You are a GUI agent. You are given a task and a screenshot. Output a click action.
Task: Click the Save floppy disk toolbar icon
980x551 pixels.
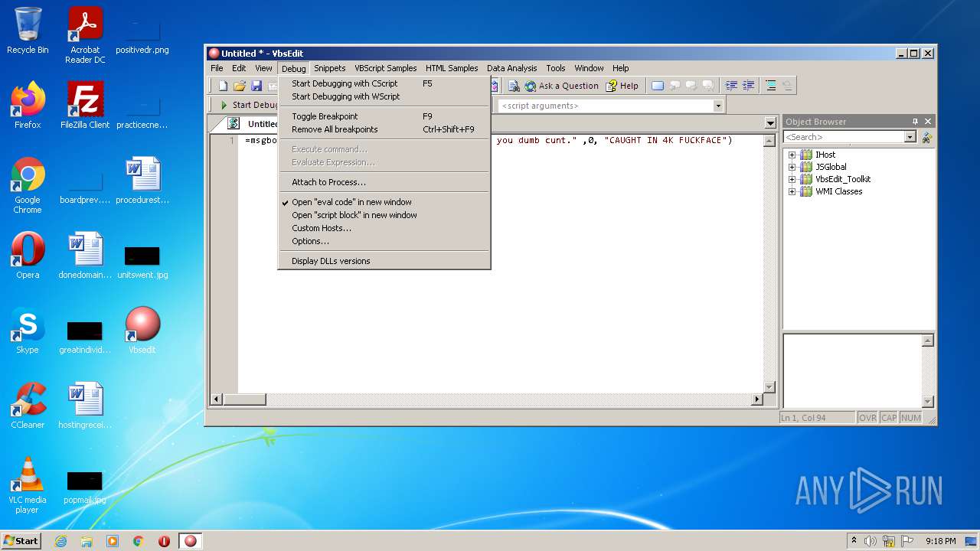click(x=256, y=86)
